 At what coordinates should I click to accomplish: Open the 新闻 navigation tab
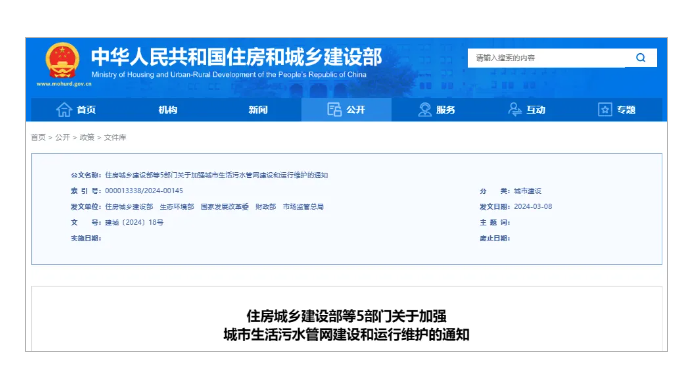258,110
